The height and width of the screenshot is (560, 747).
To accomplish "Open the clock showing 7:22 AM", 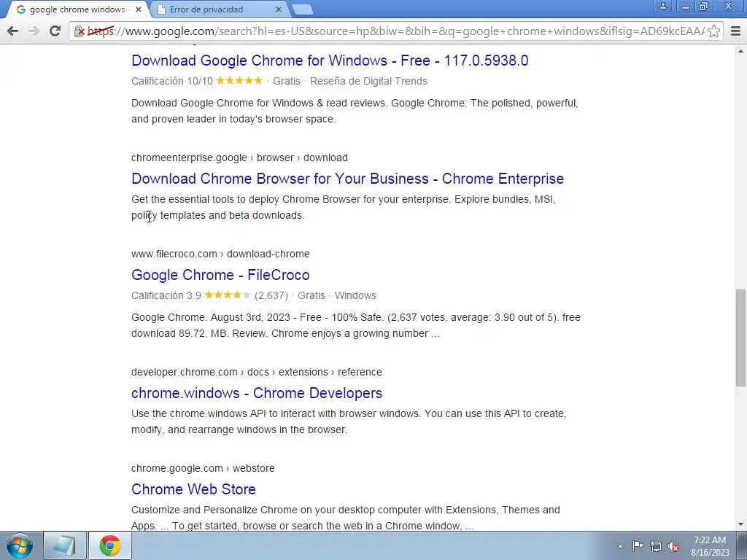I will click(x=710, y=546).
